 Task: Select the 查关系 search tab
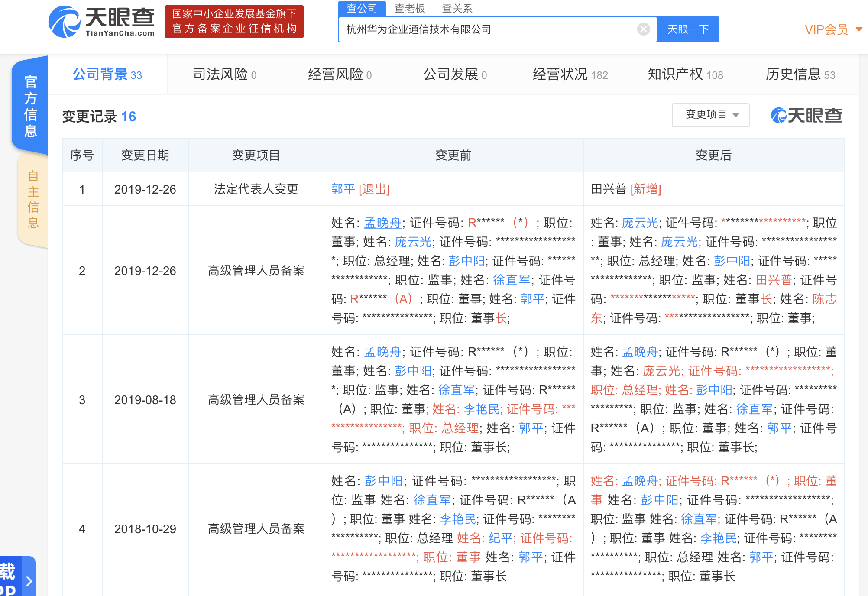pos(457,8)
